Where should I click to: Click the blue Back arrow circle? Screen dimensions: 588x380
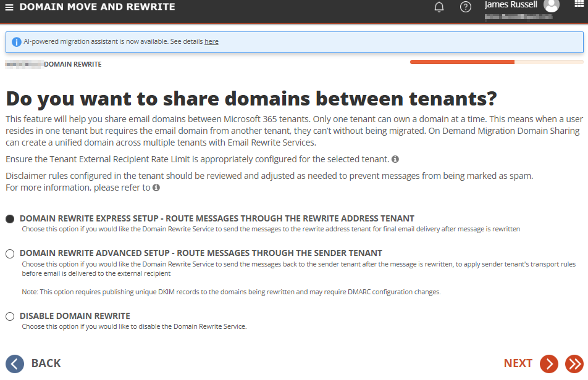point(15,363)
